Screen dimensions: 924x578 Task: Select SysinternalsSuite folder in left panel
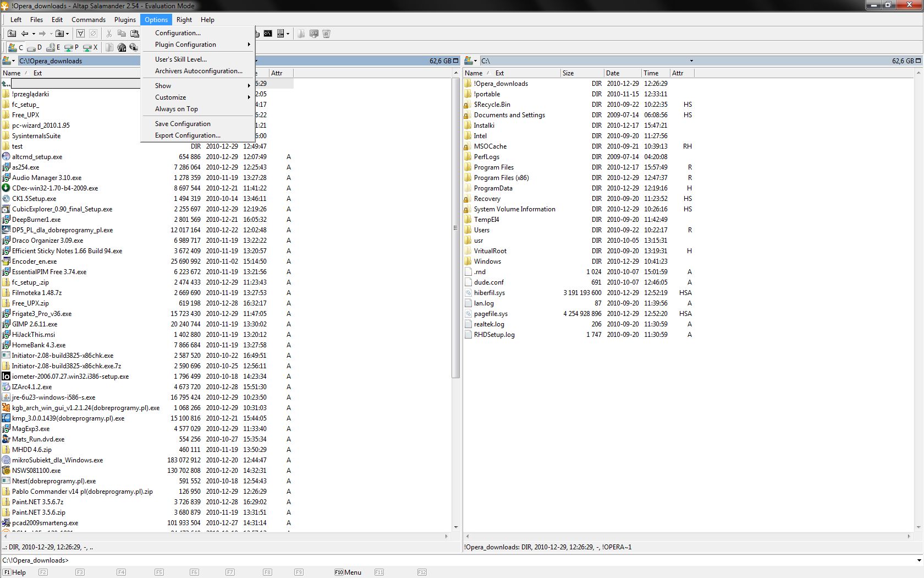36,136
